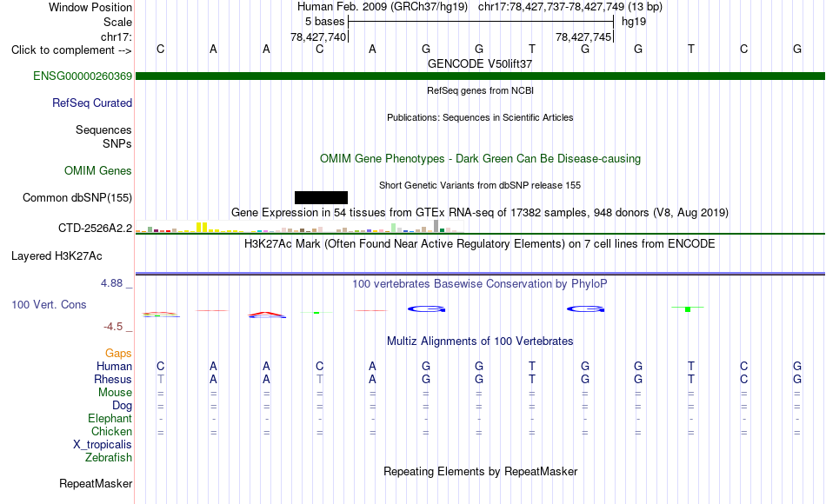
Task: Select the dark green GENCODE gene bar
Action: 480,76
